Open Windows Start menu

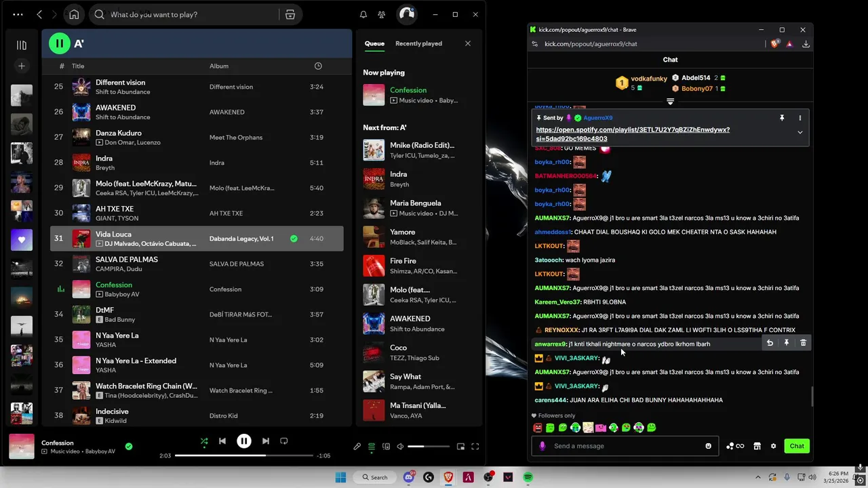click(x=340, y=477)
